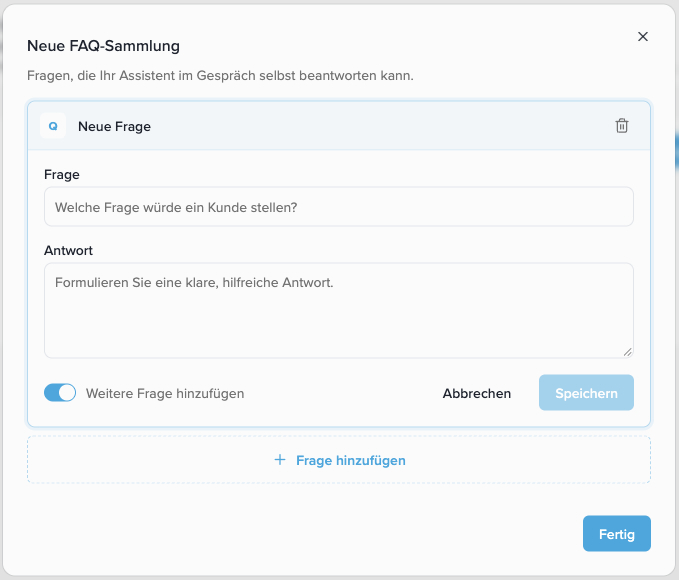Click the Frage field label

coord(62,175)
